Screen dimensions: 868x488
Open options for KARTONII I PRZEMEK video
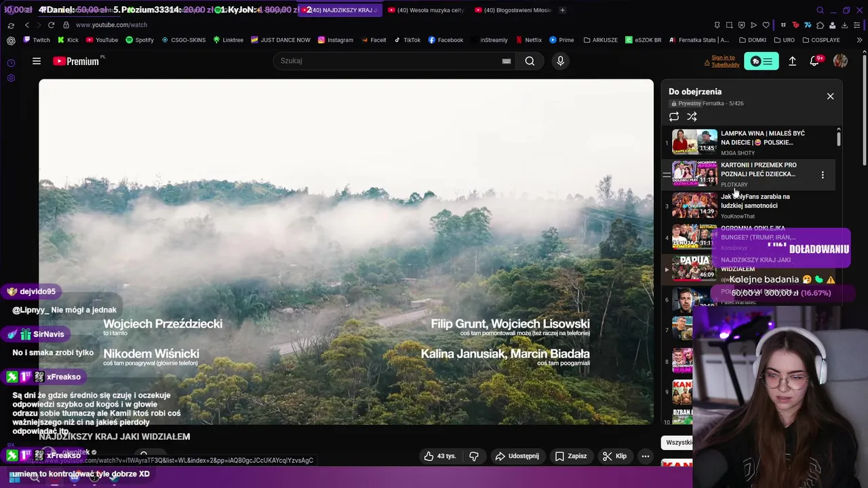pyautogui.click(x=823, y=175)
